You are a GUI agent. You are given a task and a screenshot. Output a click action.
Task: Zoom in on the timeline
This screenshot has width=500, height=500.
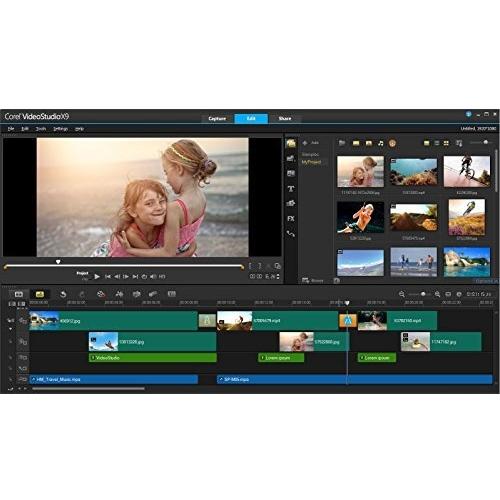click(x=437, y=294)
